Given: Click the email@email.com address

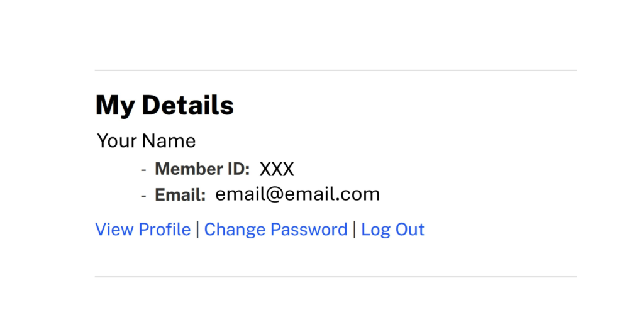Looking at the screenshot, I should [x=297, y=194].
